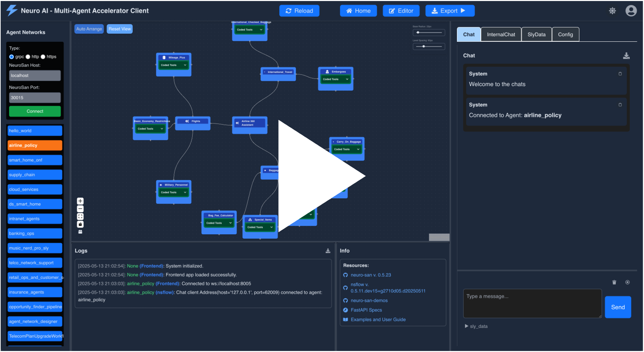The height and width of the screenshot is (352, 644).
Task: Expand the sly_data disclosure triangle
Action: point(466,326)
